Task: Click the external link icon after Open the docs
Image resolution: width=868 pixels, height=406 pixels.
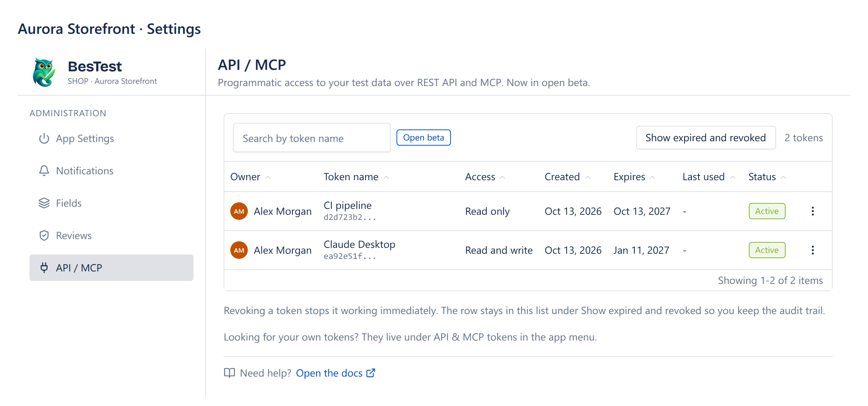Action: (x=371, y=373)
